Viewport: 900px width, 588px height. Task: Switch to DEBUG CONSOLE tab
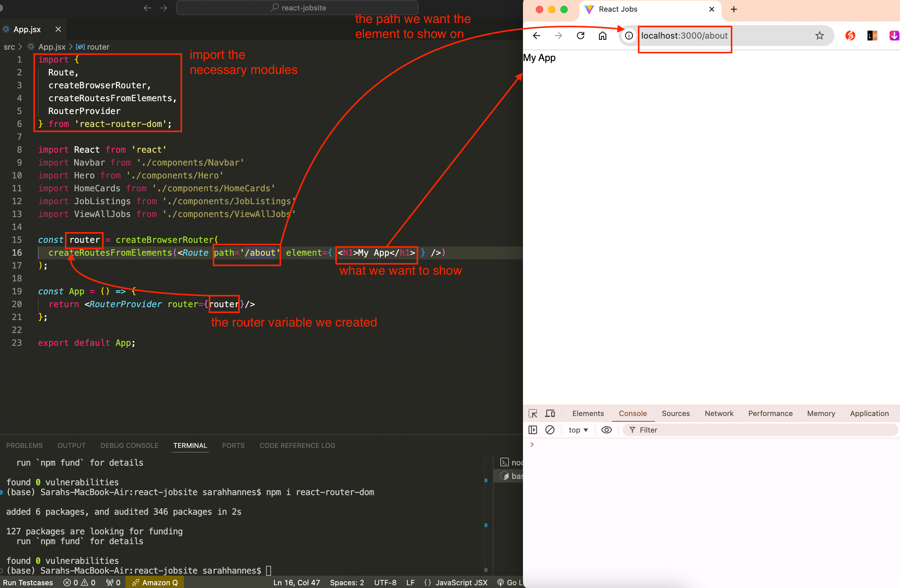pos(129,445)
